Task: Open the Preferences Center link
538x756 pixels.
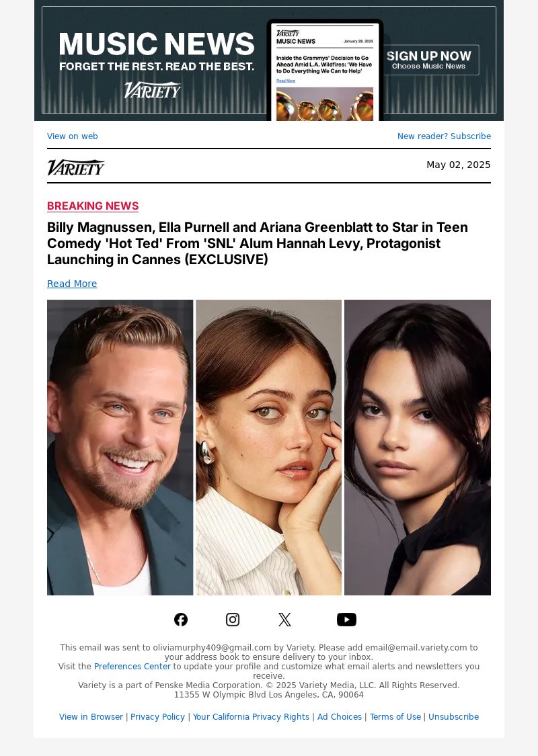Action: click(132, 667)
